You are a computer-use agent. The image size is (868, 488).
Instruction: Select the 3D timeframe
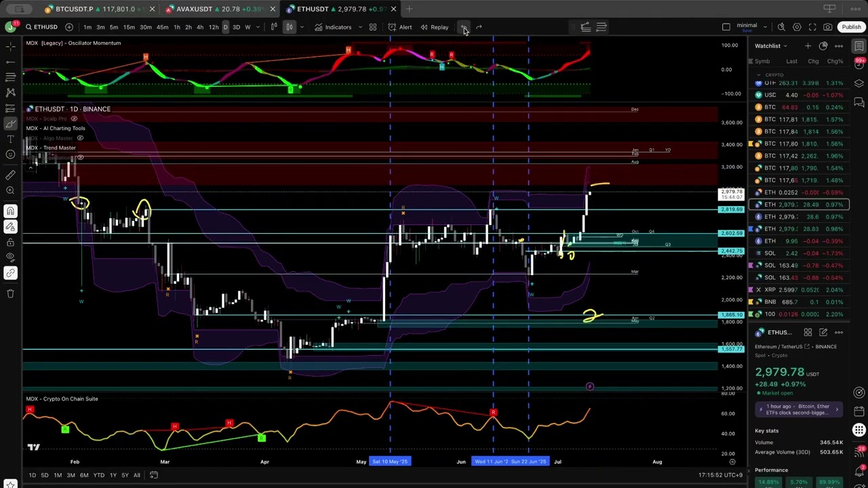coord(236,27)
